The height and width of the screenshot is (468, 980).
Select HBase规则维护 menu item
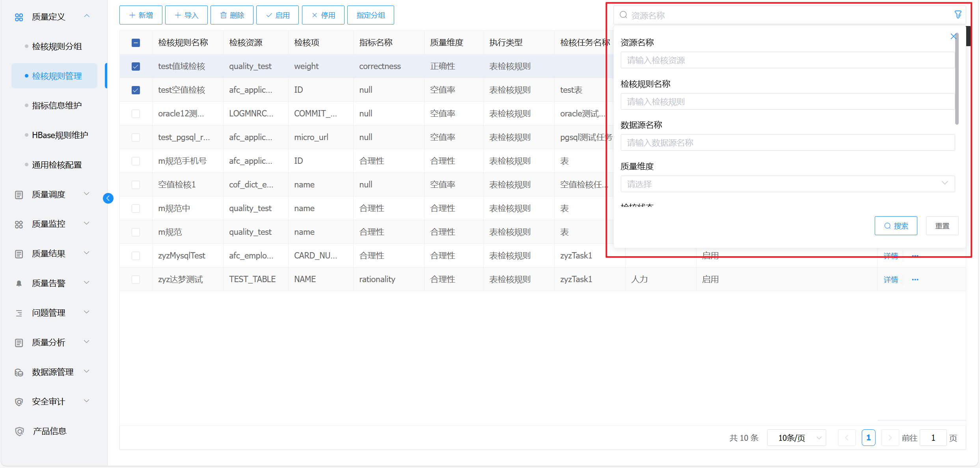(x=60, y=135)
